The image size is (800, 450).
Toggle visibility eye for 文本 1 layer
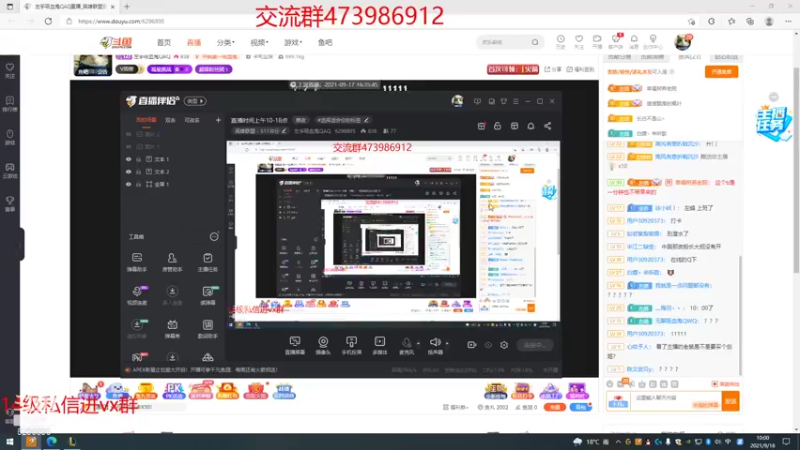pyautogui.click(x=129, y=159)
